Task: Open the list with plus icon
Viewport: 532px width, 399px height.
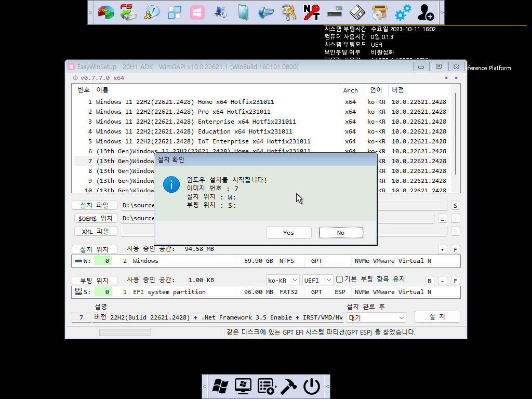Action: (266, 387)
